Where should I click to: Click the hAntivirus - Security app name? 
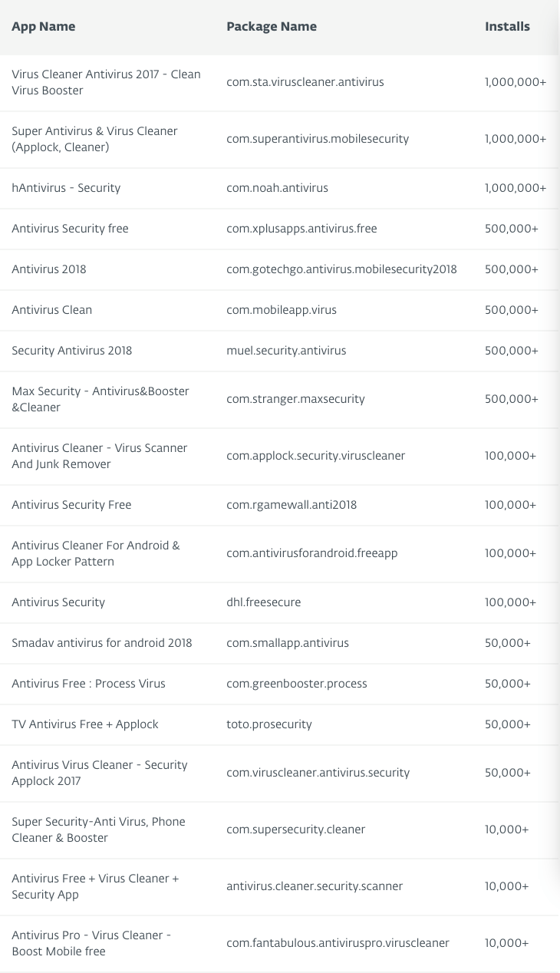coord(66,188)
